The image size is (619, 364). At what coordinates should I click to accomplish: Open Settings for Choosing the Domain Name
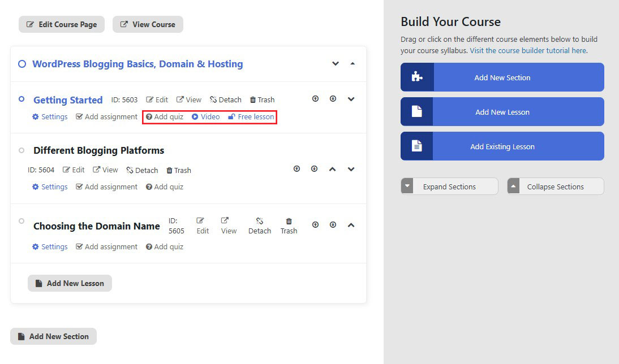[50, 247]
